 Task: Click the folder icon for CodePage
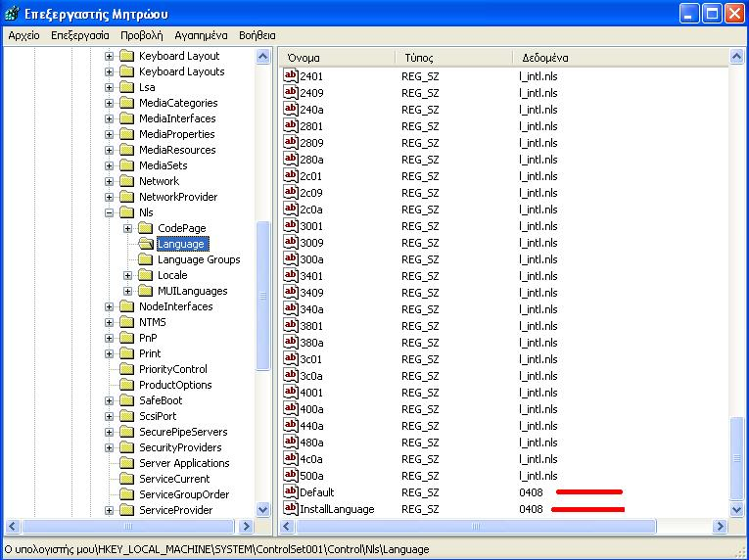pos(146,228)
